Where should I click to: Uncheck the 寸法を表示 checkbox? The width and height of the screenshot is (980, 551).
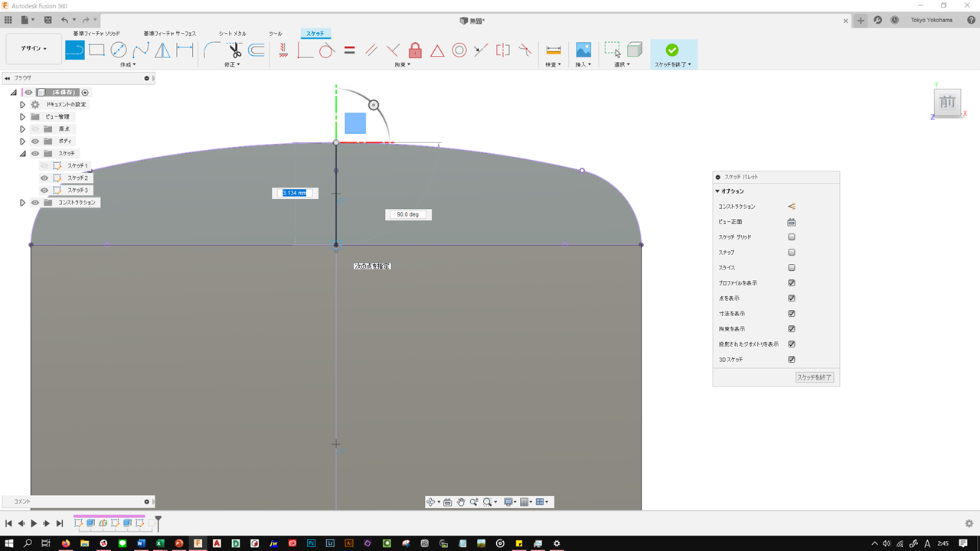[792, 314]
